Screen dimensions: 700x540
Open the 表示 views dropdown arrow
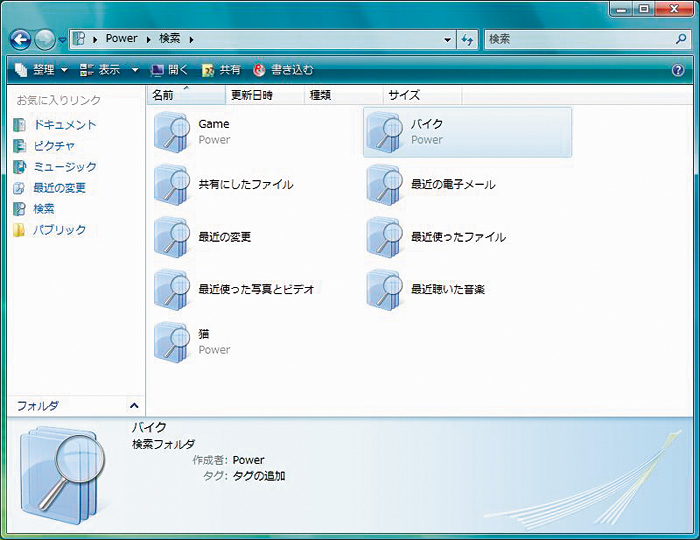tap(135, 70)
